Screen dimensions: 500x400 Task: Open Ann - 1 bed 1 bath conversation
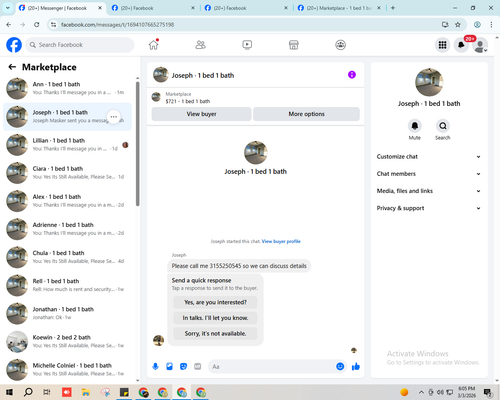click(x=67, y=88)
